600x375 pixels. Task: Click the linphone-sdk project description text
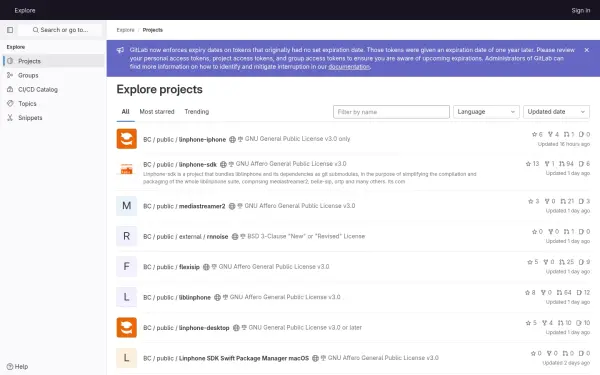(x=310, y=178)
